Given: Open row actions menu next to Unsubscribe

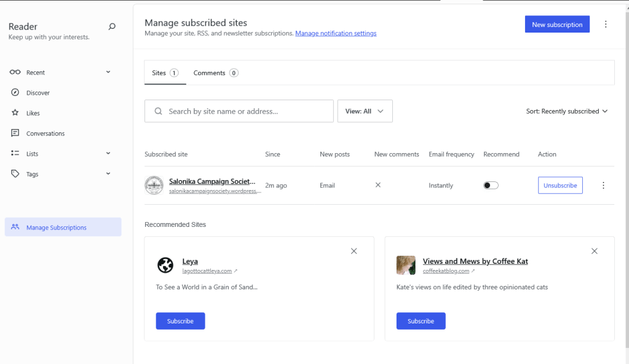Looking at the screenshot, I should 603,185.
